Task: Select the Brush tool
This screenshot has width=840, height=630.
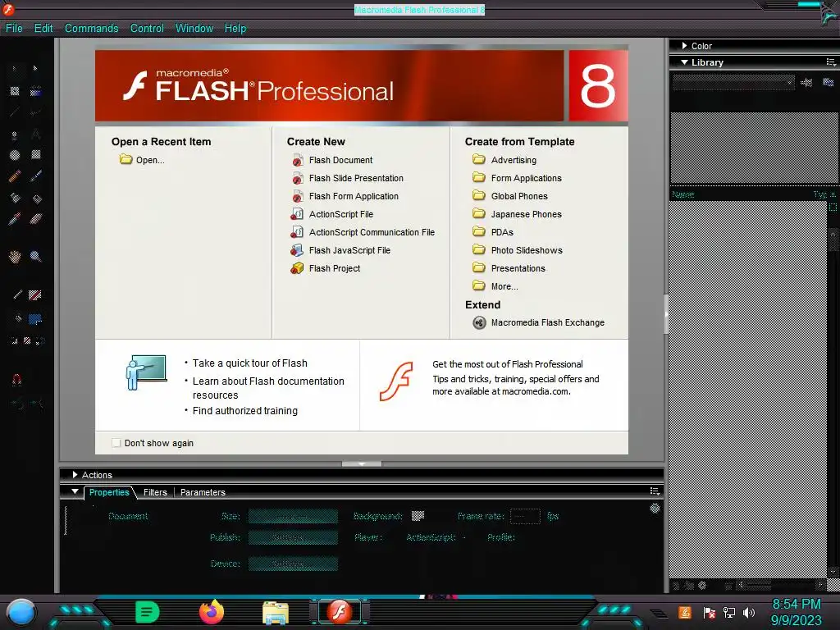Action: click(x=36, y=176)
